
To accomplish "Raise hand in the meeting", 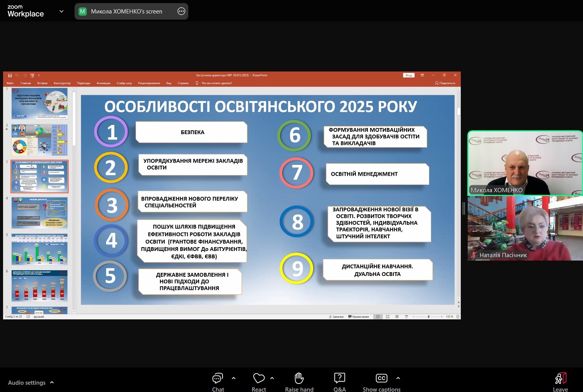I will [299, 379].
